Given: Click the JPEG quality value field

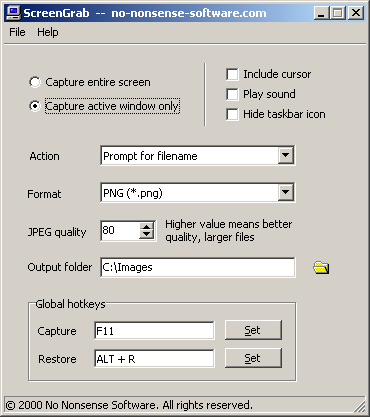Looking at the screenshot, I should [x=120, y=230].
